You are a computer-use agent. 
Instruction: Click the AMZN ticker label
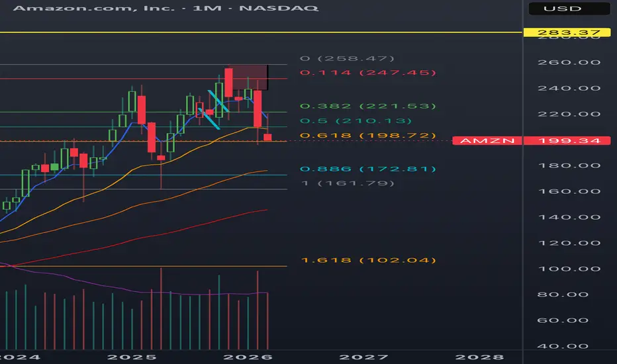coord(487,140)
